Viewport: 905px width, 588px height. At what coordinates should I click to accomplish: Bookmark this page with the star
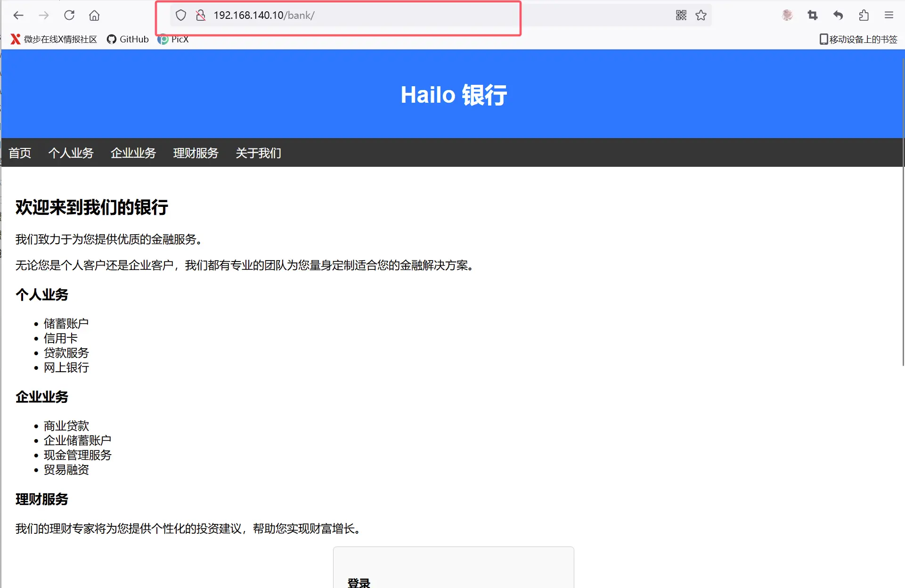coord(701,15)
